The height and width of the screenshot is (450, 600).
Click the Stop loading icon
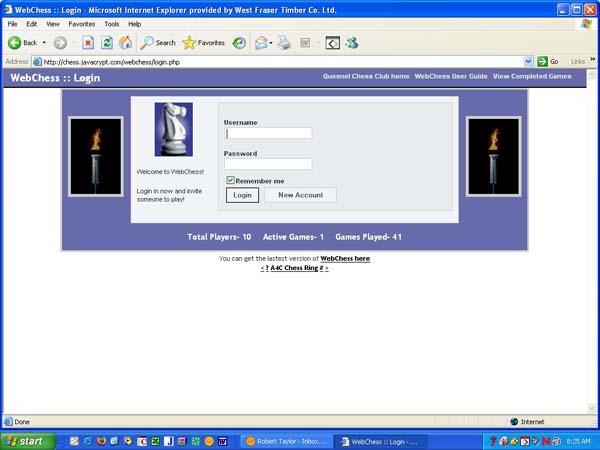(x=88, y=43)
